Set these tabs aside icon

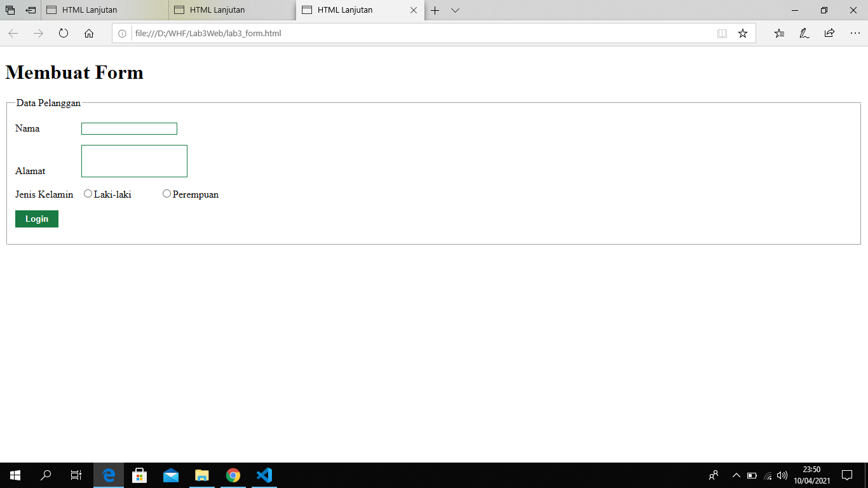pyautogui.click(x=31, y=10)
